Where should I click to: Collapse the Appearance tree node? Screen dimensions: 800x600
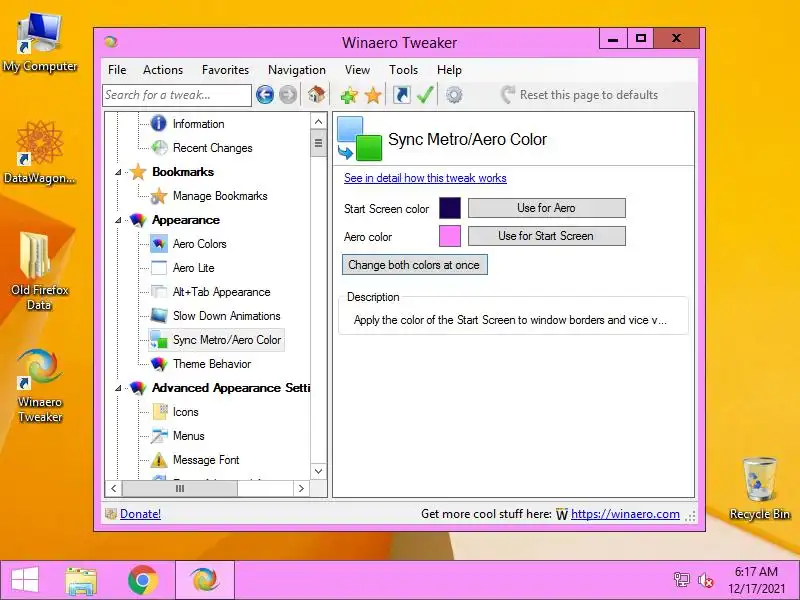coord(118,220)
